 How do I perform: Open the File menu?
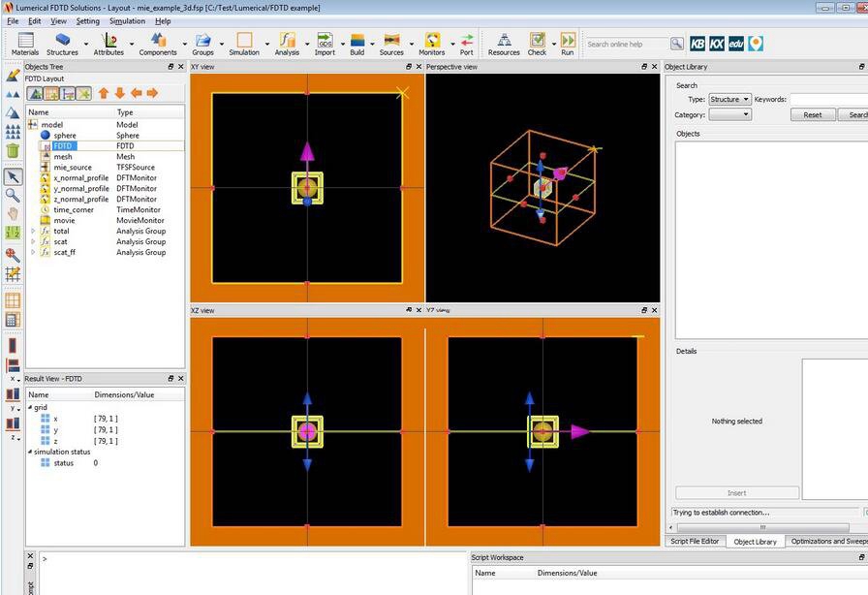(13, 21)
